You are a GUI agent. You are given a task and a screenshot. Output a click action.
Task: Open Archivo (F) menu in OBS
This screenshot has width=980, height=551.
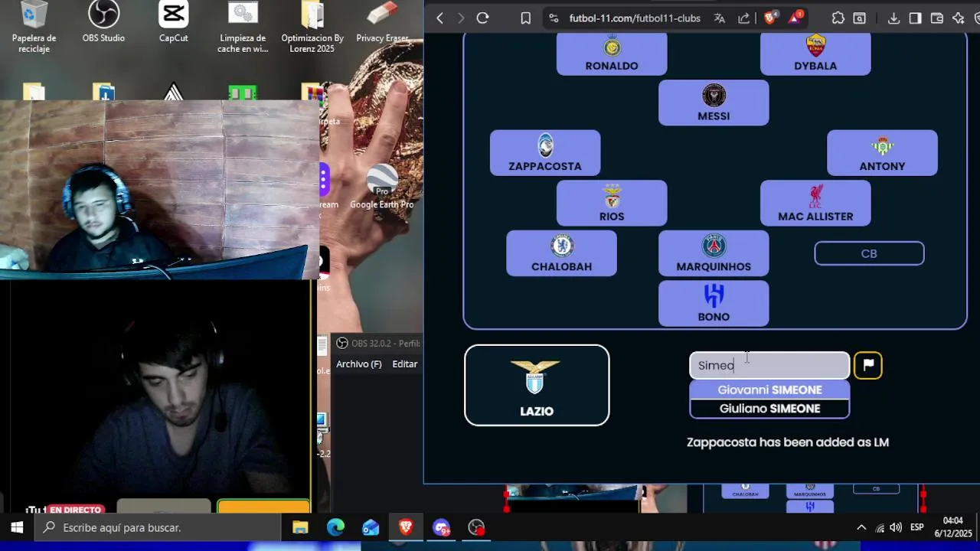coord(358,364)
